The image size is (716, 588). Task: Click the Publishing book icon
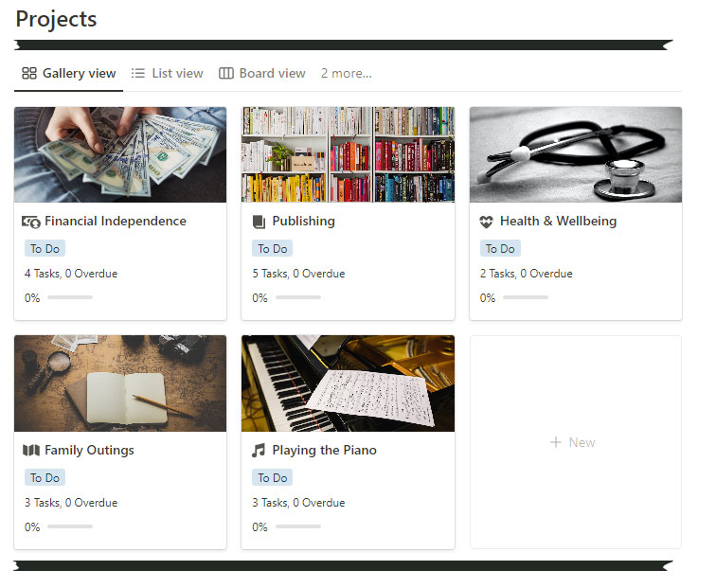coord(259,222)
